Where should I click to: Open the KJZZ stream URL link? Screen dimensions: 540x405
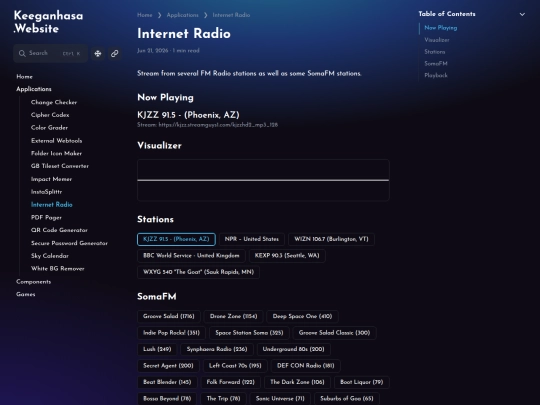(x=218, y=125)
